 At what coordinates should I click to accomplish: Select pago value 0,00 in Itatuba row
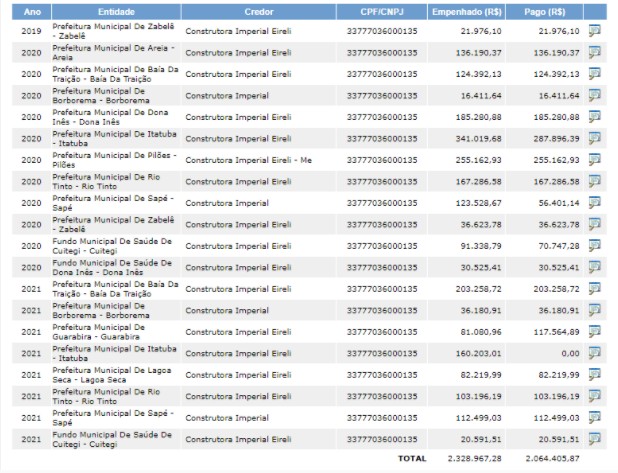click(570, 353)
